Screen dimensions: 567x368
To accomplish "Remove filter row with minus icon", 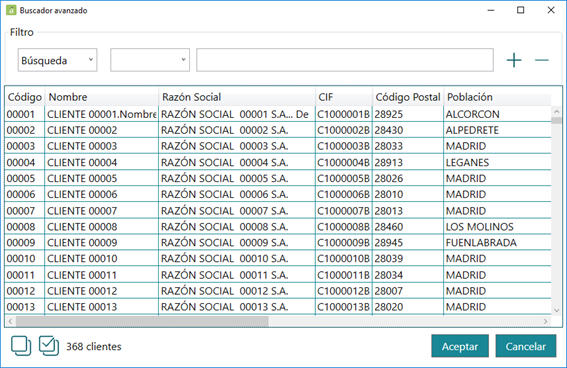I will point(542,60).
